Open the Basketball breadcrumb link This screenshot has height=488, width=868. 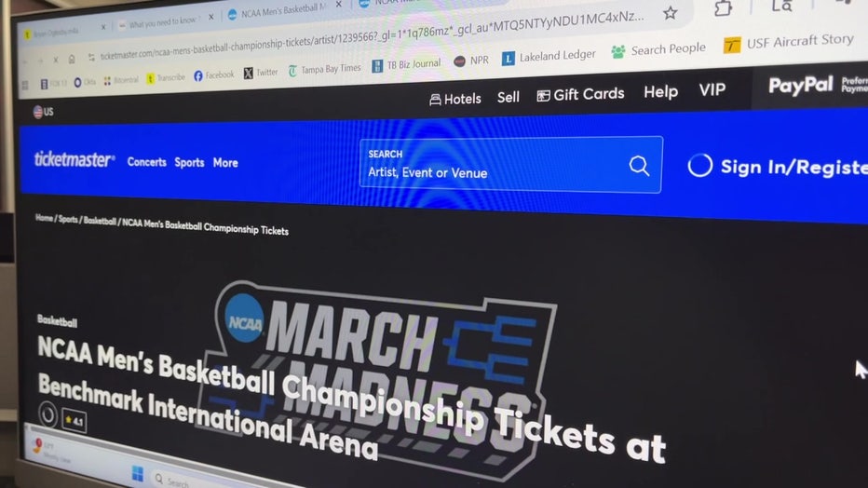pos(101,221)
